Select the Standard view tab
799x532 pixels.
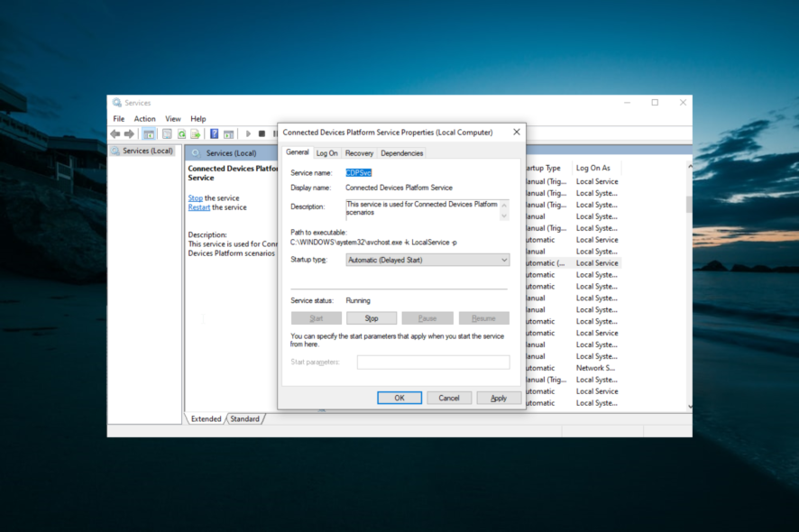click(245, 419)
